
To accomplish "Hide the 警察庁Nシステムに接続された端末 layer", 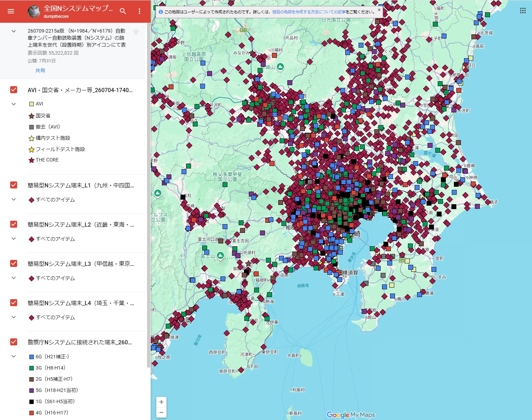I will [14, 342].
